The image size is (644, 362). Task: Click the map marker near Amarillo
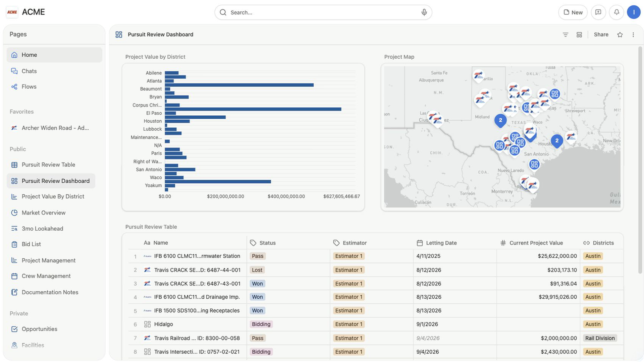478,75
